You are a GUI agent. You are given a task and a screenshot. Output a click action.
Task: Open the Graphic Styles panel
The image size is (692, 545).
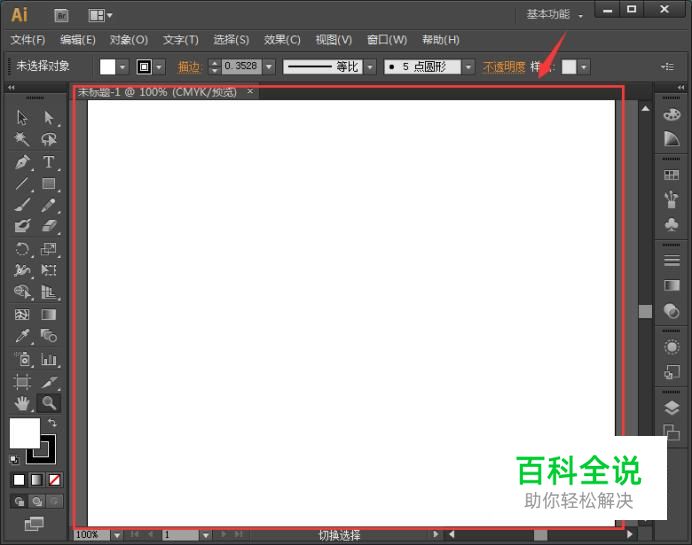click(x=672, y=372)
